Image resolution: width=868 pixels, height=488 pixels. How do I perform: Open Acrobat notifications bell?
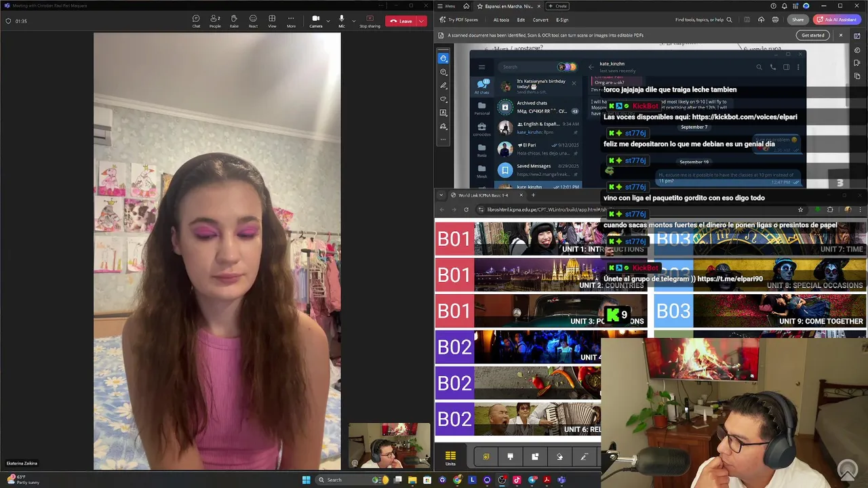[785, 6]
